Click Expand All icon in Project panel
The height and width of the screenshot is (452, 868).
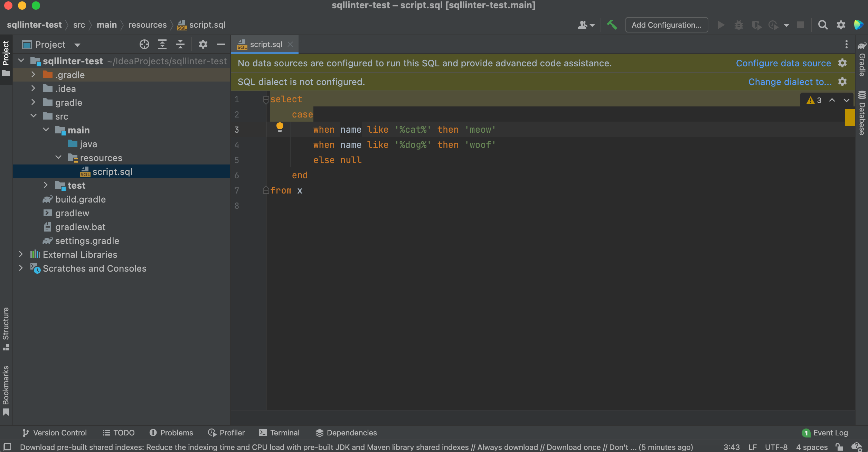tap(162, 44)
